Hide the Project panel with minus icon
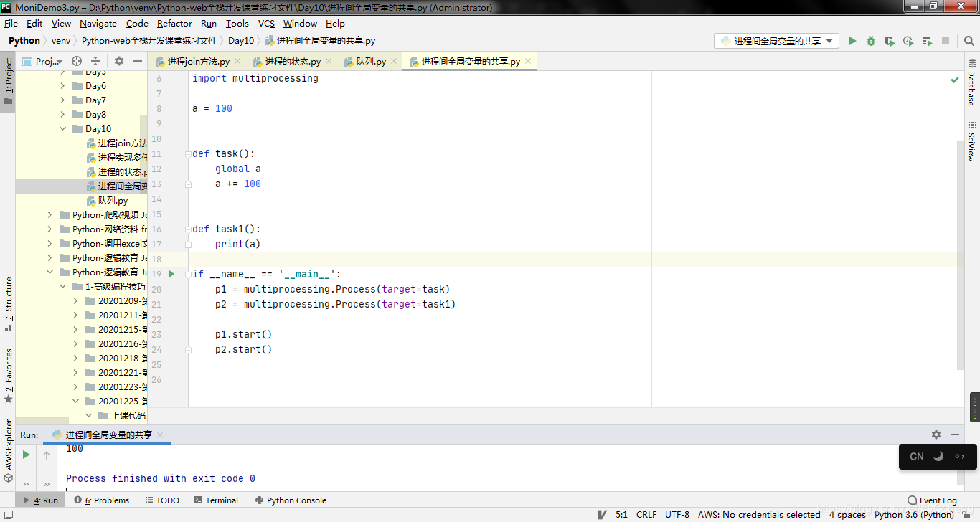Image resolution: width=980 pixels, height=522 pixels. coord(138,61)
